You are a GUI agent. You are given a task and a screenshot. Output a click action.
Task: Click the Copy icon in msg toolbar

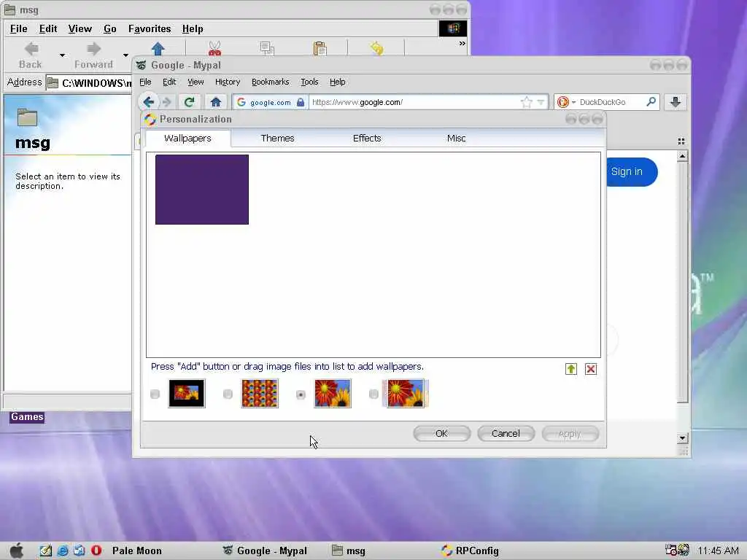pyautogui.click(x=267, y=49)
